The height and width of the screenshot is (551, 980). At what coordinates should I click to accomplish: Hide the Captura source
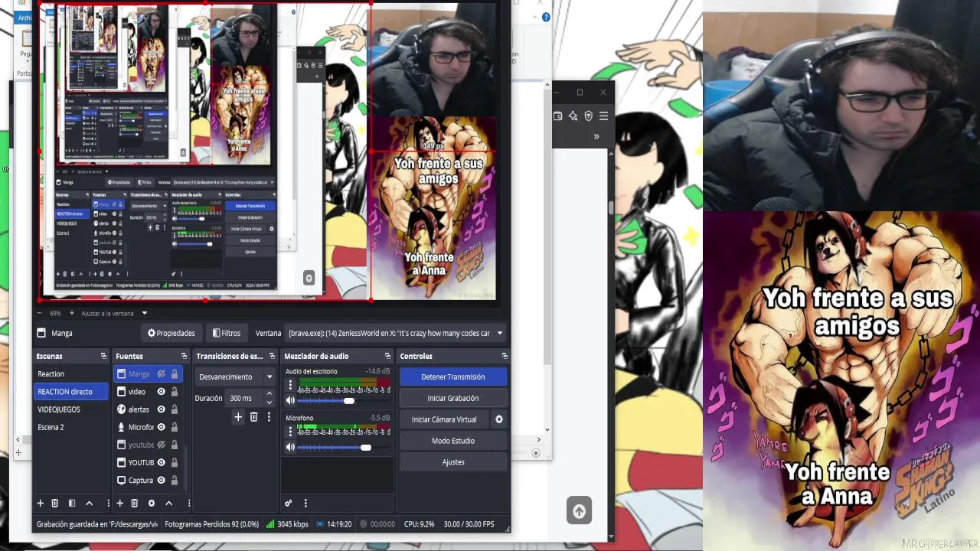162,480
